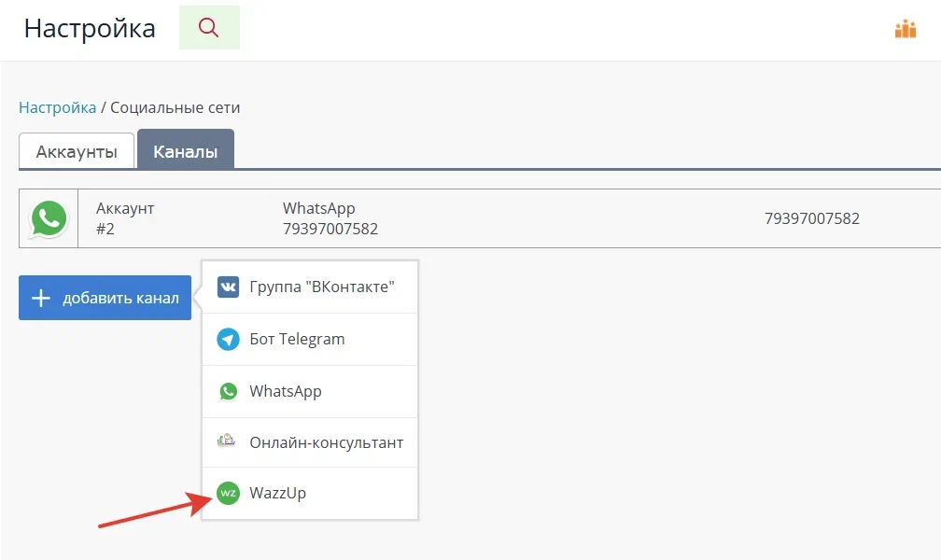Click the magnifying glass search icon
Image resolution: width=941 pixels, height=560 pixels.
209,28
